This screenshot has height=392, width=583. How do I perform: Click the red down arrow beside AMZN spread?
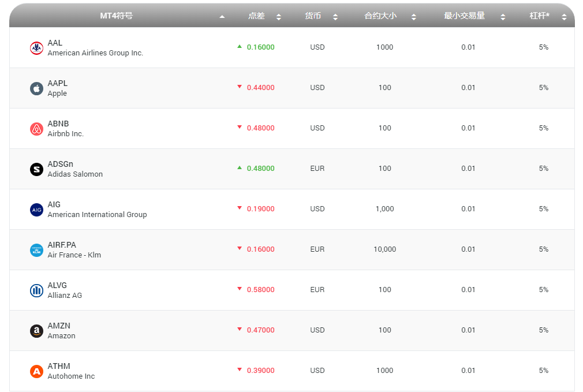tap(240, 329)
